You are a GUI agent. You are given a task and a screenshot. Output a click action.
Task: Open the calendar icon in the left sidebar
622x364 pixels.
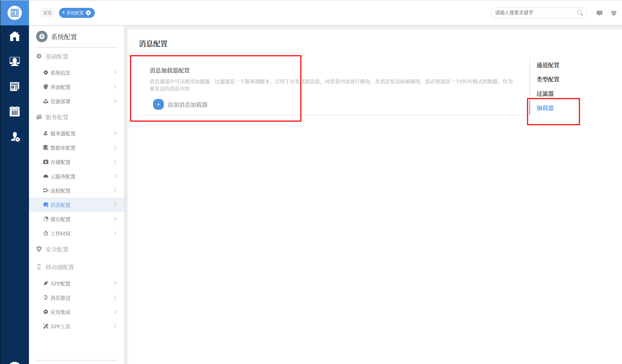[x=15, y=111]
